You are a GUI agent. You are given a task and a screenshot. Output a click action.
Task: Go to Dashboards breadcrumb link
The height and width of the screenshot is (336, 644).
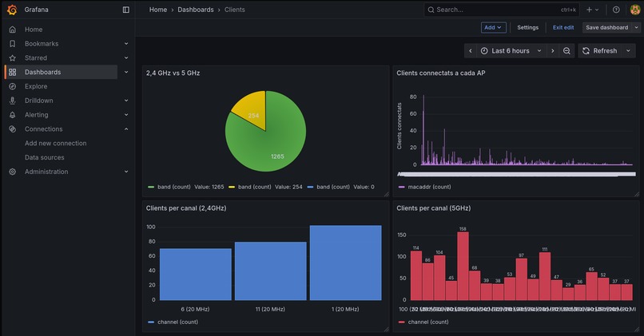[196, 10]
